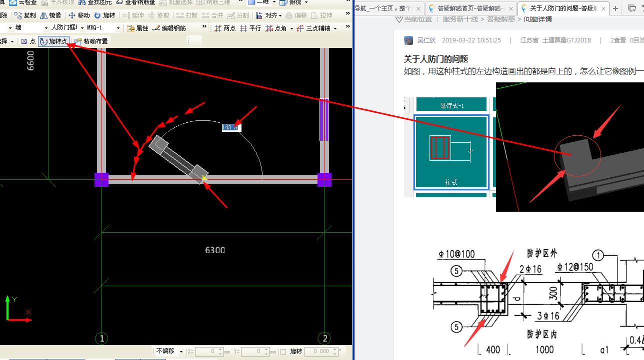This screenshot has height=360, width=644.
Task: Click the 修剪 trim tool
Action: pyautogui.click(x=158, y=15)
